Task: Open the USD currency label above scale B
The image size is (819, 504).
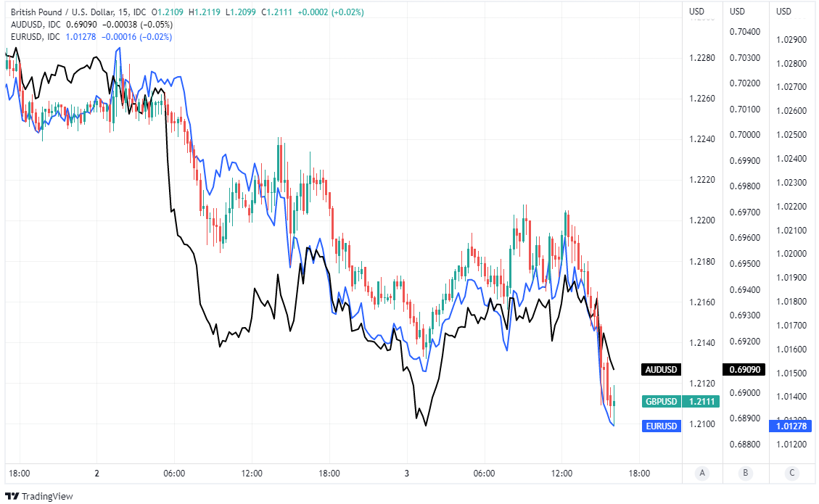Action: pyautogui.click(x=737, y=12)
